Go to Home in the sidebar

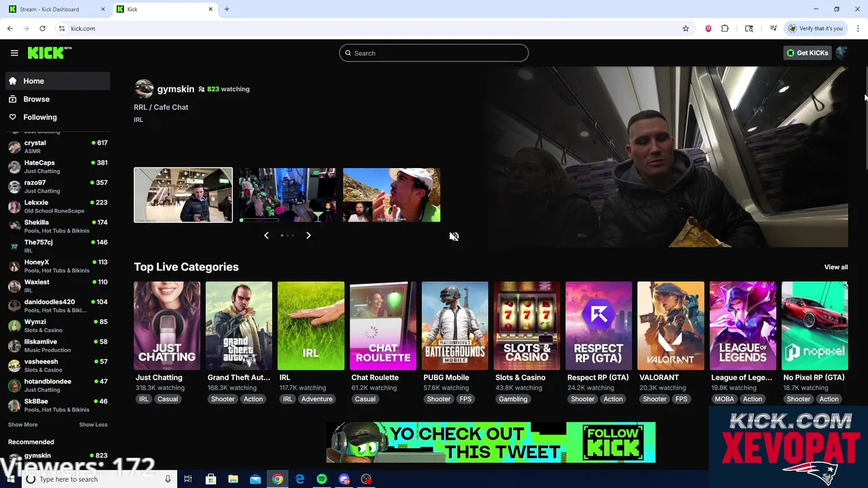pyautogui.click(x=58, y=81)
